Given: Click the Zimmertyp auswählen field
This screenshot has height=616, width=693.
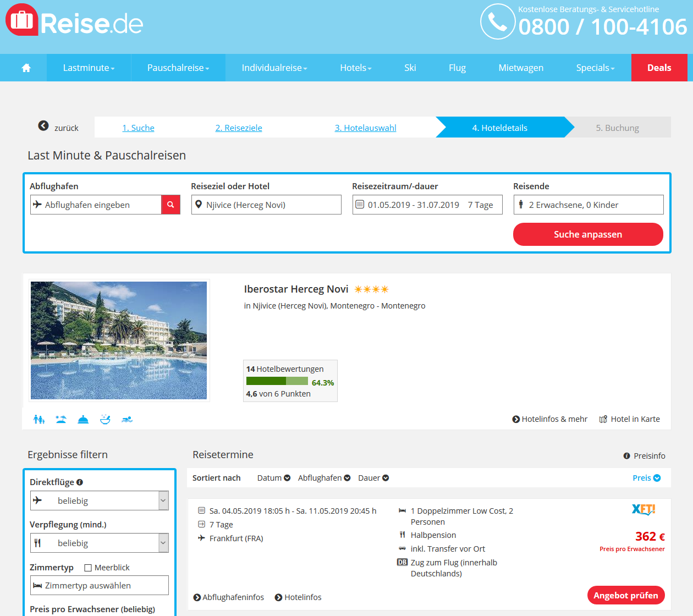Looking at the screenshot, I should tap(100, 585).
